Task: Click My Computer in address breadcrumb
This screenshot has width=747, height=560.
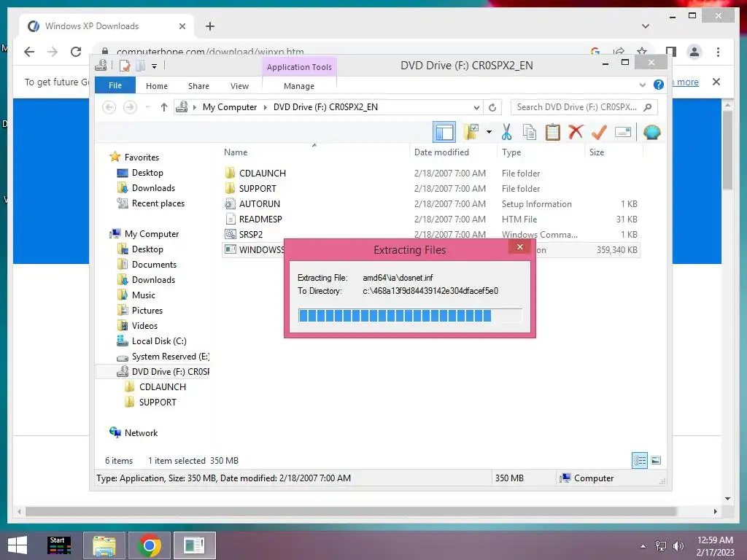Action: (x=230, y=107)
